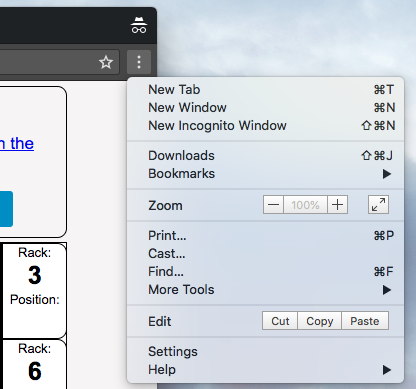
Task: Open a New Tab from menu
Action: pyautogui.click(x=266, y=90)
